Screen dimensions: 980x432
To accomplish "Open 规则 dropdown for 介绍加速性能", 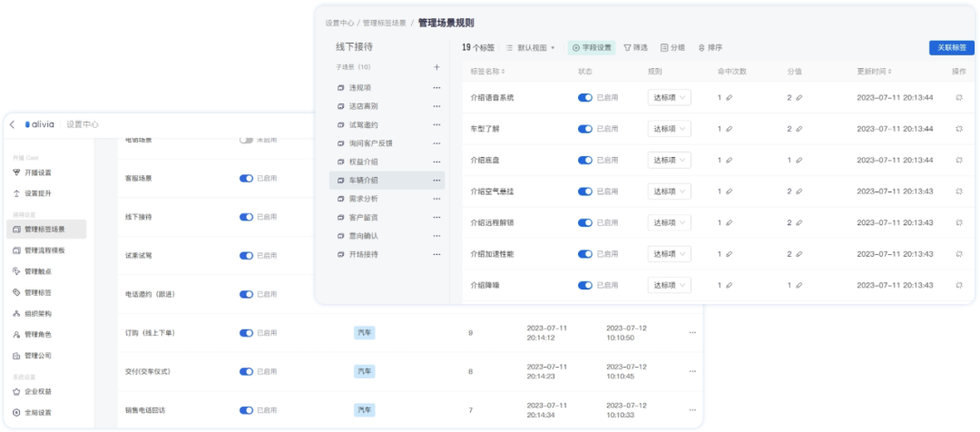I will tap(670, 254).
